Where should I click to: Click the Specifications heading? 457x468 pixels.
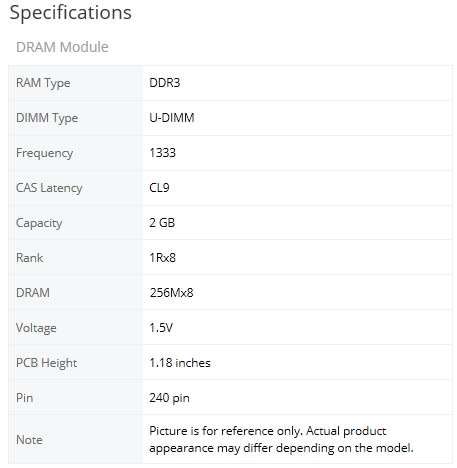(x=70, y=13)
